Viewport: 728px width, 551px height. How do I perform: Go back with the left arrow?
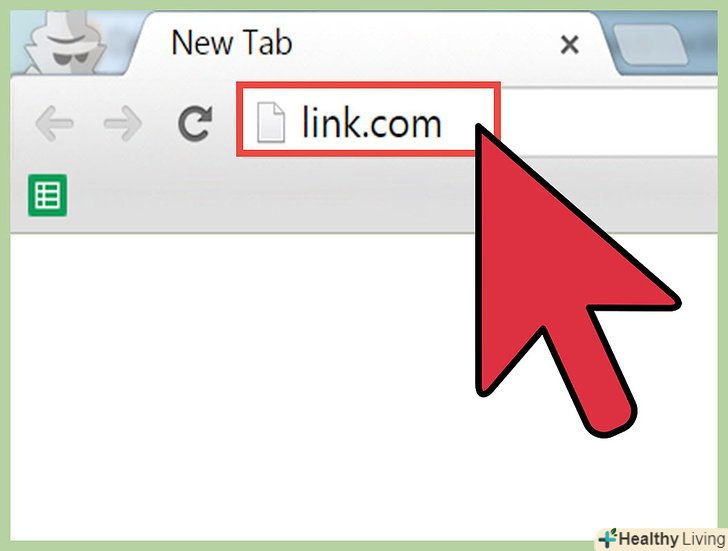54,123
